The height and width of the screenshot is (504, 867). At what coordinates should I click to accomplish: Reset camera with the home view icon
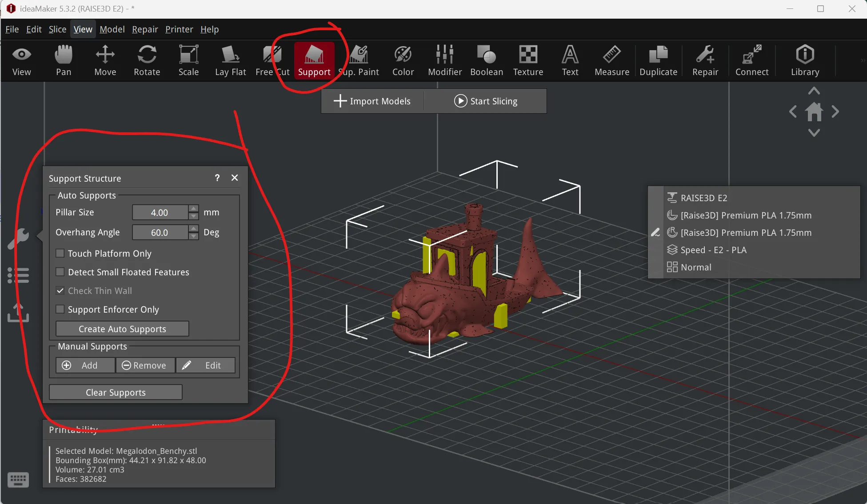pos(814,111)
